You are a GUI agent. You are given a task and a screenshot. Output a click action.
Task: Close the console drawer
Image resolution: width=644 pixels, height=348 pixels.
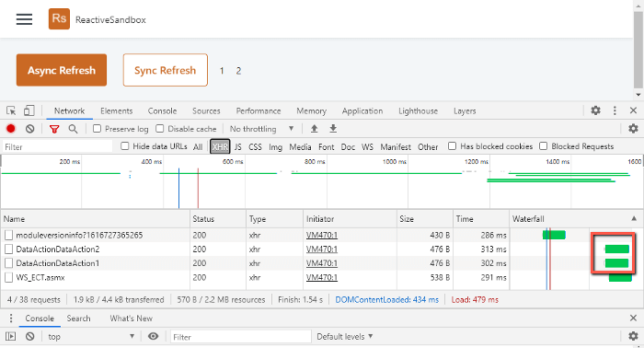(x=633, y=318)
